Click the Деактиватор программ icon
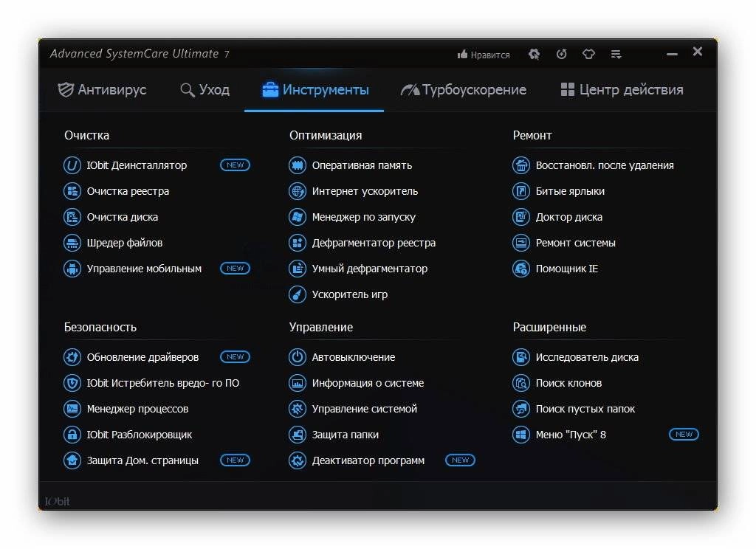The image size is (756, 549). 298,460
